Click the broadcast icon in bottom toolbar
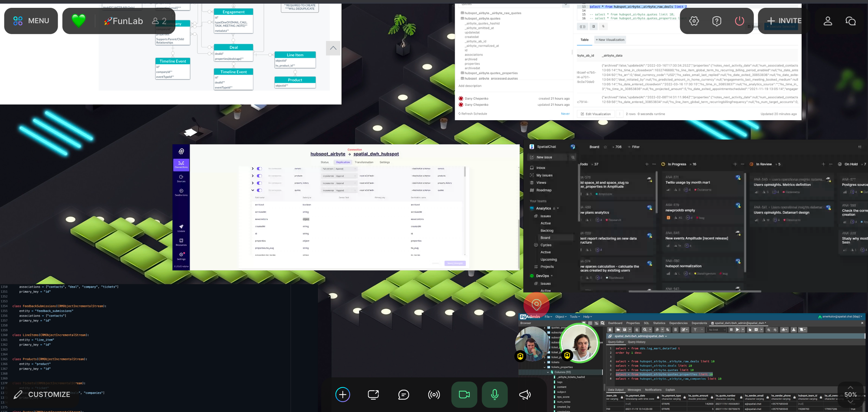 coord(434,395)
